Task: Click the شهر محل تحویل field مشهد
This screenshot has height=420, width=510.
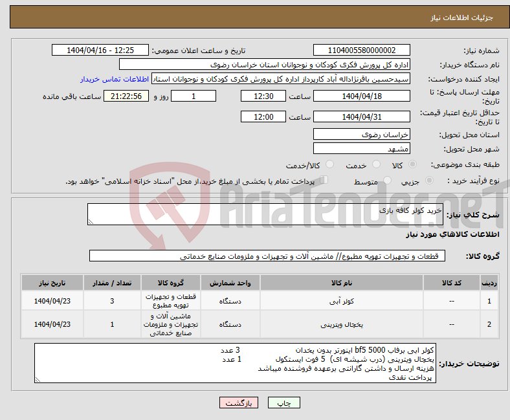Action: tap(361, 148)
